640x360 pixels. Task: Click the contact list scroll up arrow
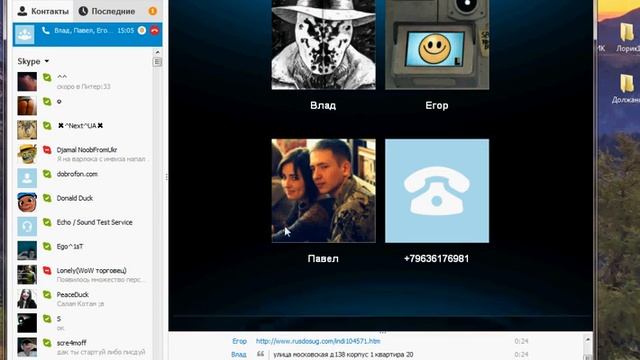pyautogui.click(x=157, y=52)
